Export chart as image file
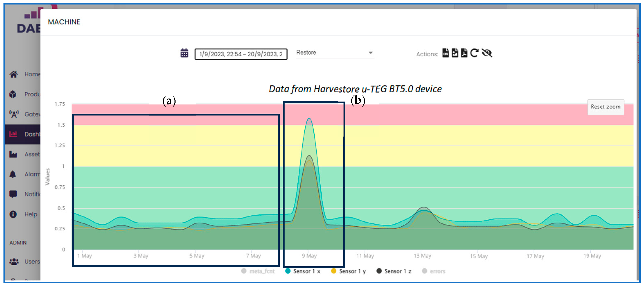The height and width of the screenshot is (287, 644). pos(455,53)
